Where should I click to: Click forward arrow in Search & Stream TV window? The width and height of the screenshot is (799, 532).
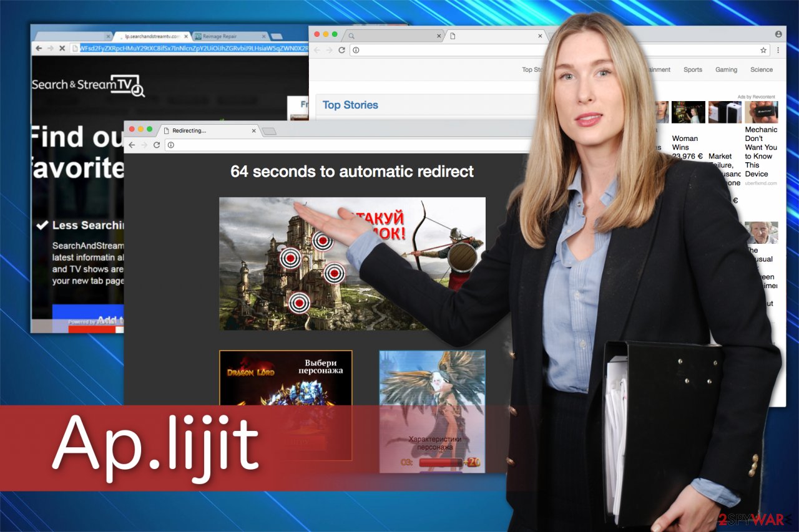pyautogui.click(x=50, y=48)
